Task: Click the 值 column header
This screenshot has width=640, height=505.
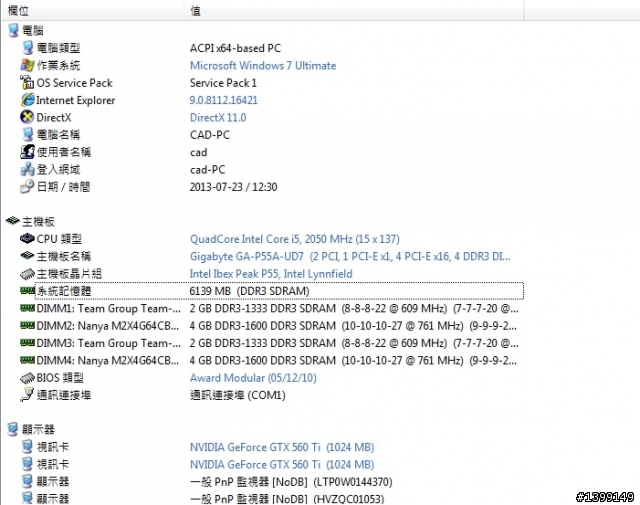Action: pyautogui.click(x=196, y=11)
